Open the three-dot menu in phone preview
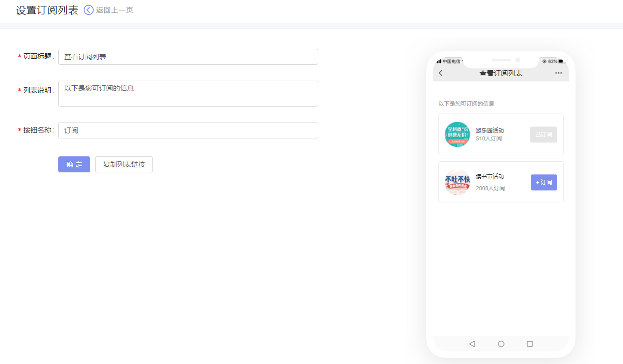 (558, 73)
